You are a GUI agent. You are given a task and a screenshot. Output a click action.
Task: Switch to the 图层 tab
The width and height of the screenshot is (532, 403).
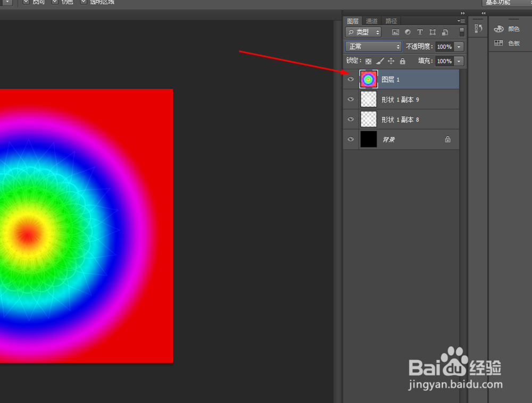[x=353, y=21]
